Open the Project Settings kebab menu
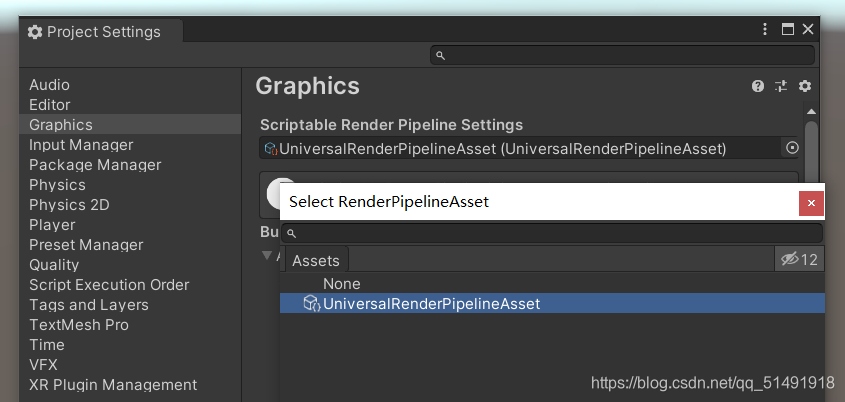Image resolution: width=845 pixels, height=402 pixels. 765,29
